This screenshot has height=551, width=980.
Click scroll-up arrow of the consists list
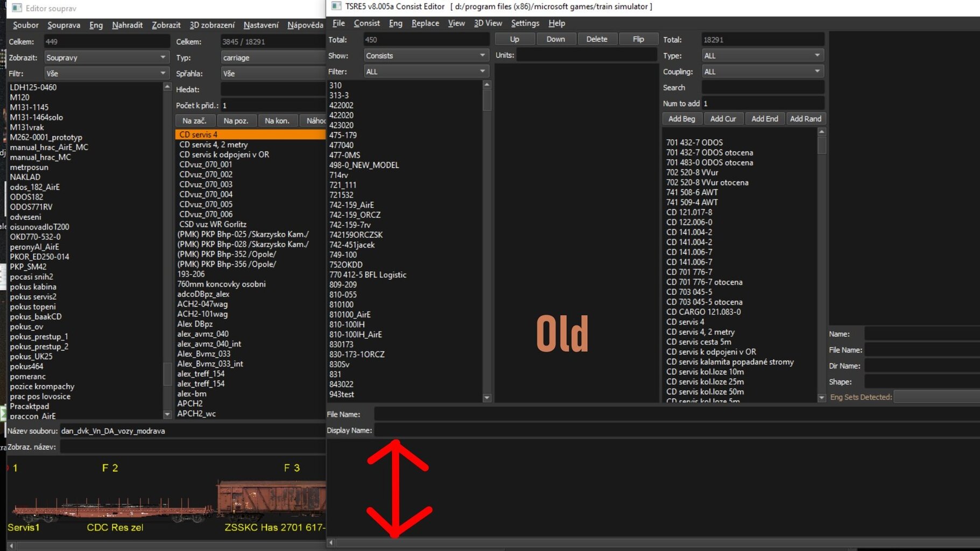pos(487,85)
